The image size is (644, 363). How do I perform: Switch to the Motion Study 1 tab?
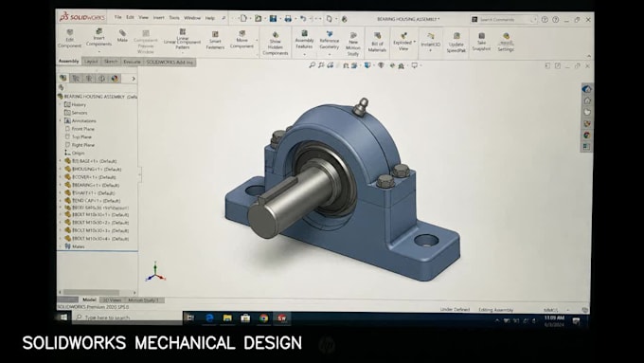click(x=143, y=300)
